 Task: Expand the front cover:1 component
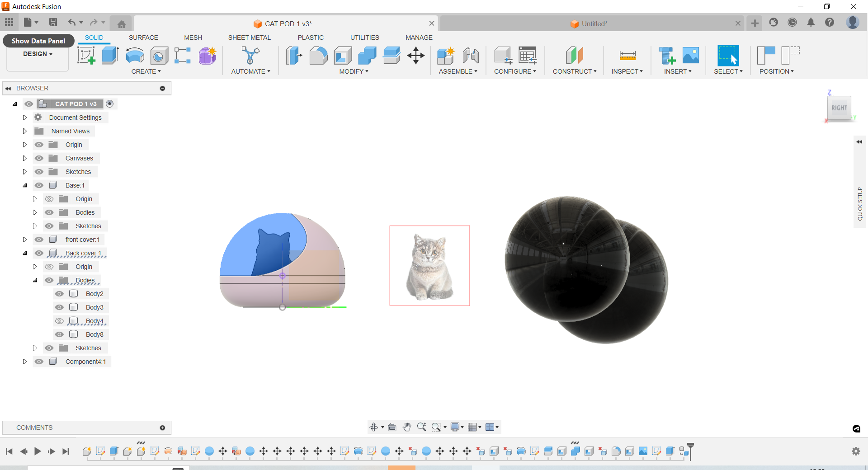25,240
